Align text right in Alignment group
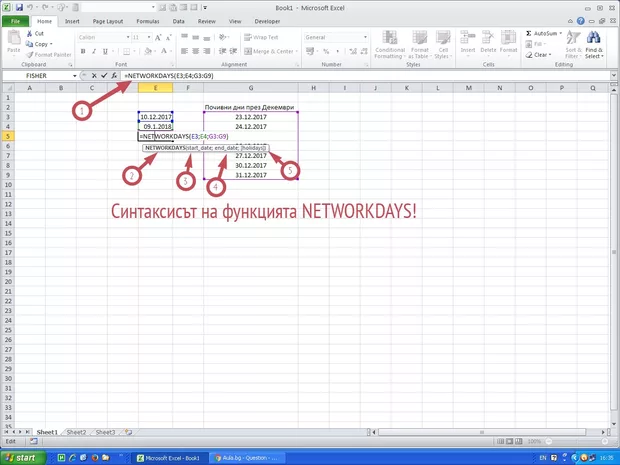Viewport: 620px width, 465px height. click(206, 51)
